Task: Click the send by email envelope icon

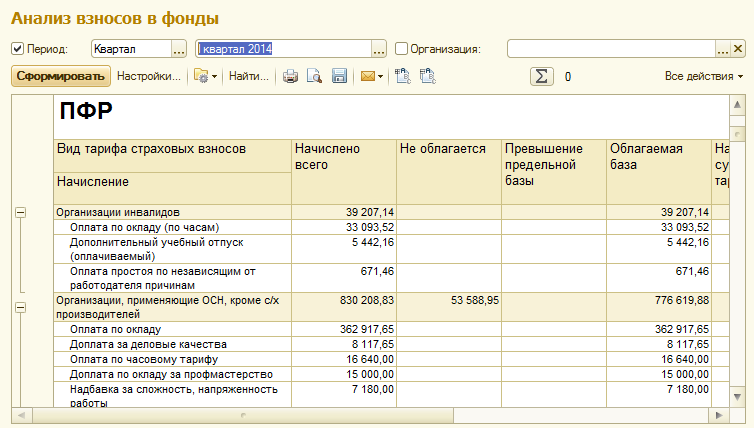Action: click(x=369, y=76)
